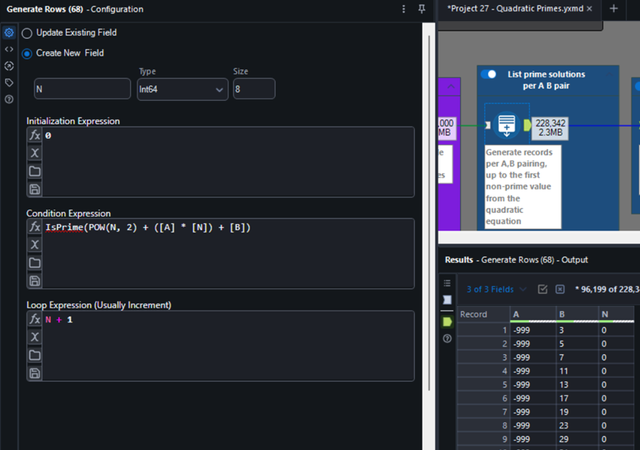Image resolution: width=640 pixels, height=450 pixels.
Task: Edit the new field name N
Action: 82,89
